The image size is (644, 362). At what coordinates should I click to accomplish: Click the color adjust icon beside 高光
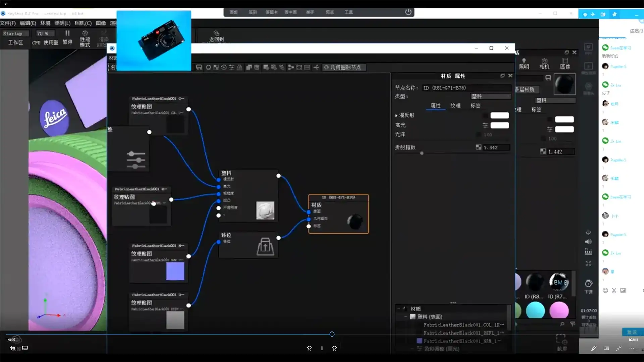point(485,125)
